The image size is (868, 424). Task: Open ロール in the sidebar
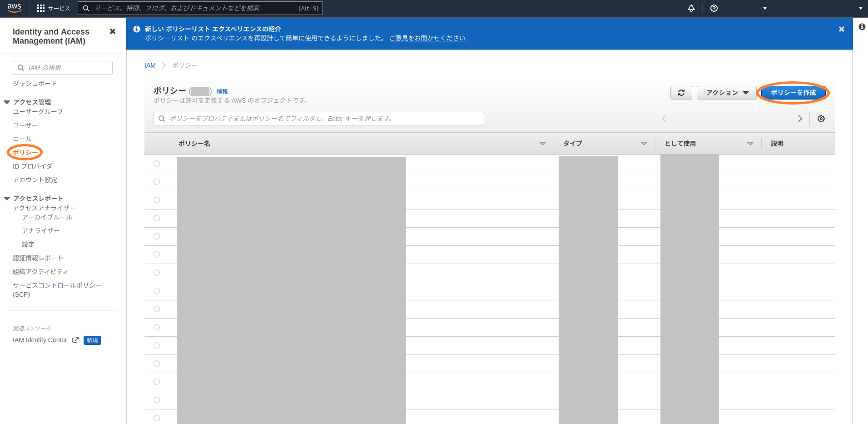22,139
